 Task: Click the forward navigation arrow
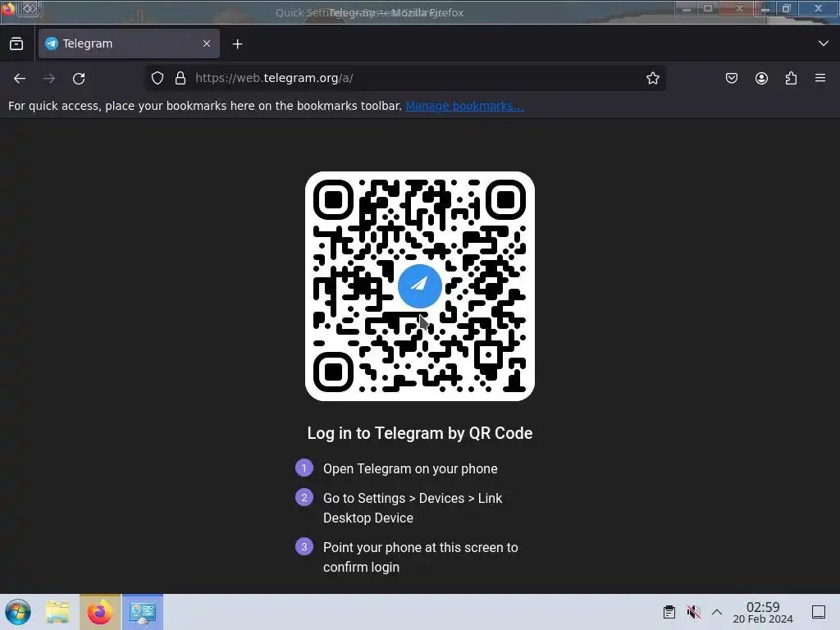[x=49, y=78]
